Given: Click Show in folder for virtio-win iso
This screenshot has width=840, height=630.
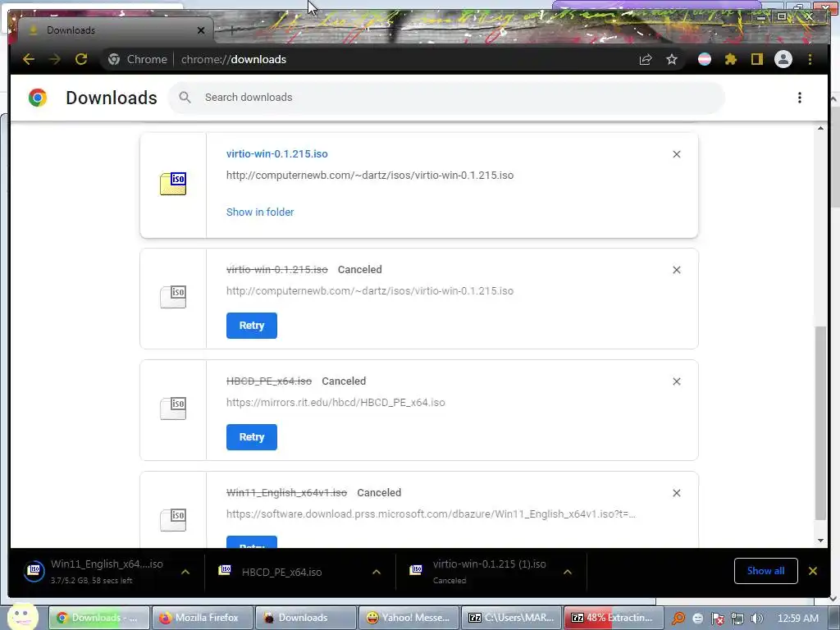Looking at the screenshot, I should click(x=260, y=212).
